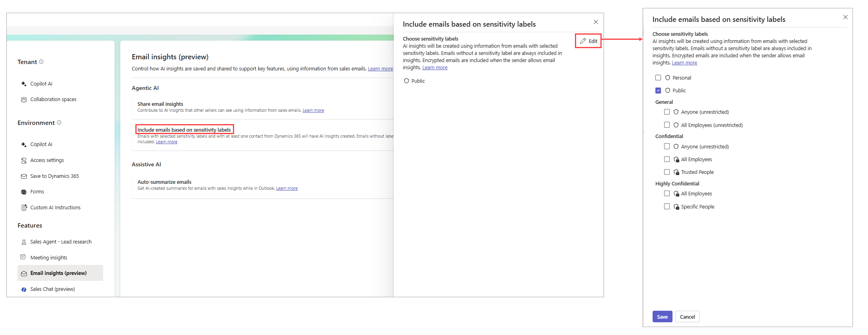
Task: Click the lock icon for Trusted People
Action: coord(676,172)
